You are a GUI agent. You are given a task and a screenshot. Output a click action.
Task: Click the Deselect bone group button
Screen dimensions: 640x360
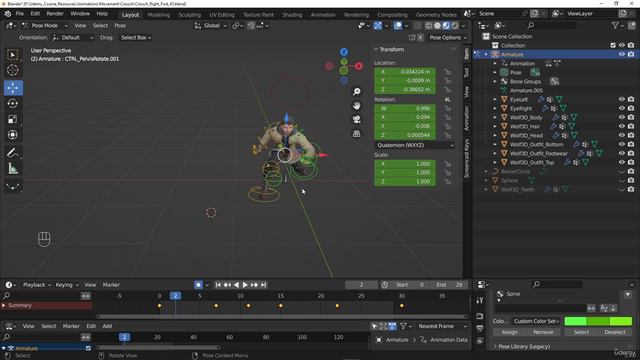click(x=615, y=332)
